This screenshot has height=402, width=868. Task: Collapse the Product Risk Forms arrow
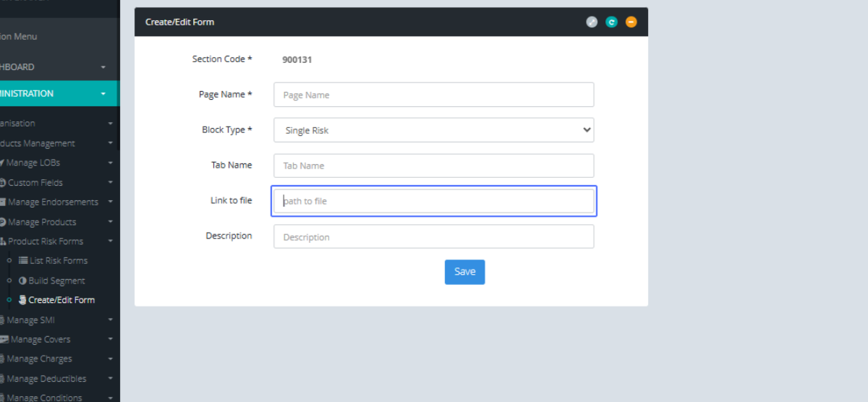tap(111, 241)
